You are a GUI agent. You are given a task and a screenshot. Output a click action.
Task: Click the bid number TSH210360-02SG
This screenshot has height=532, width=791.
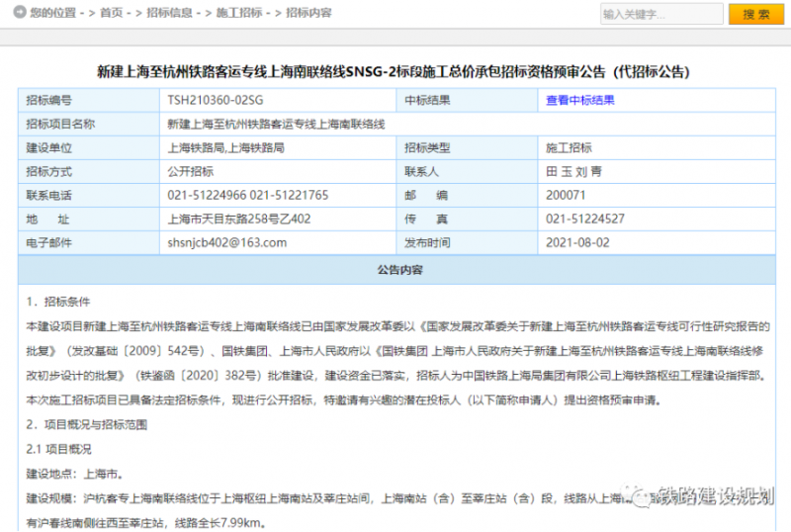click(216, 101)
